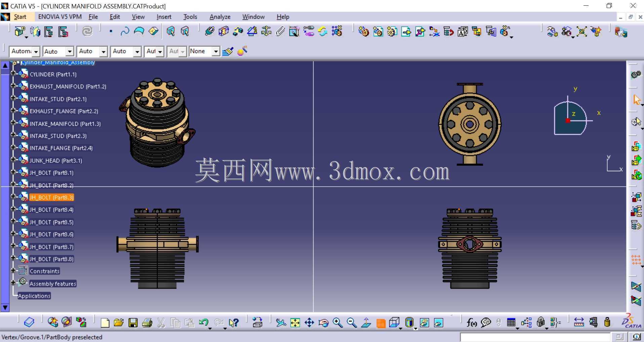The height and width of the screenshot is (342, 644).
Task: Open the shading view mode dropdown arrow
Action: pos(416,328)
